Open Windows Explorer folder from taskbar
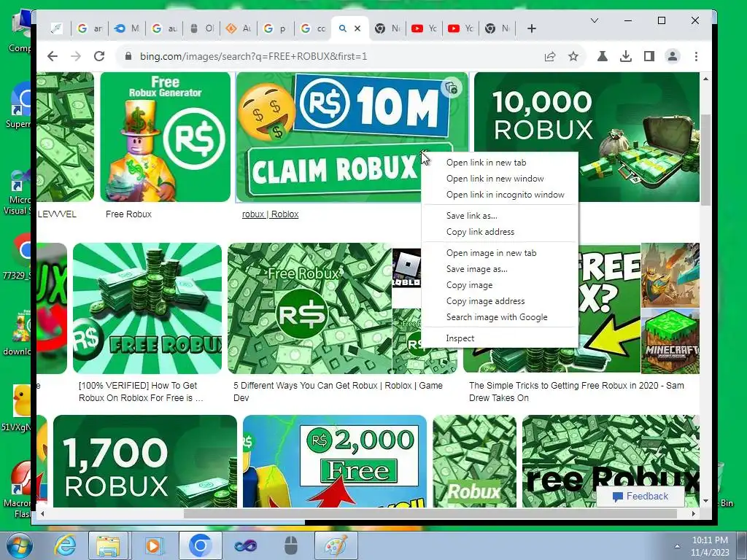The height and width of the screenshot is (560, 747). coord(108,545)
